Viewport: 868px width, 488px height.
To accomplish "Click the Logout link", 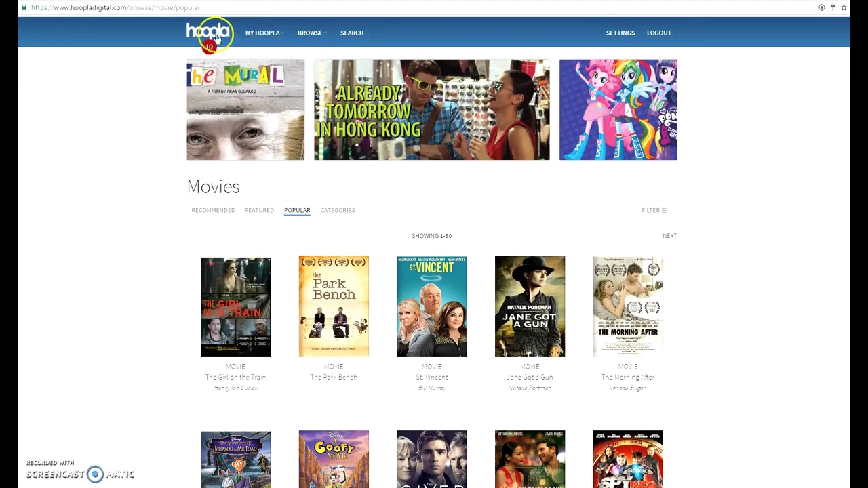I will (659, 33).
